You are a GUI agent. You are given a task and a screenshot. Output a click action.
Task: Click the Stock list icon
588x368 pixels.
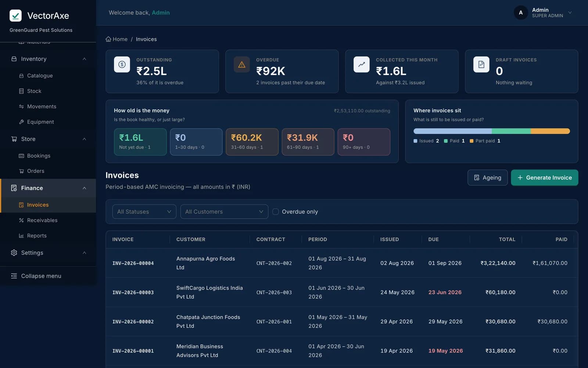(21, 91)
